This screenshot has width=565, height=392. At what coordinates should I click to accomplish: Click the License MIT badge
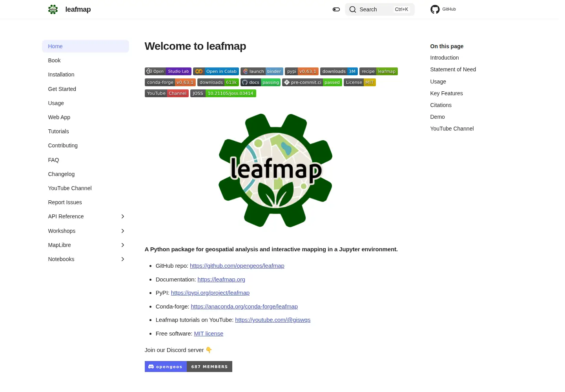click(360, 82)
